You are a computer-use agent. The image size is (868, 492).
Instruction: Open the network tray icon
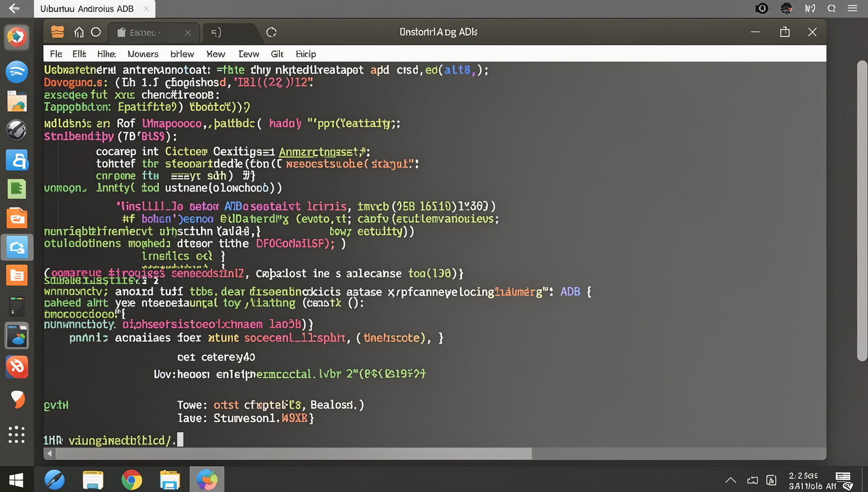point(752,480)
